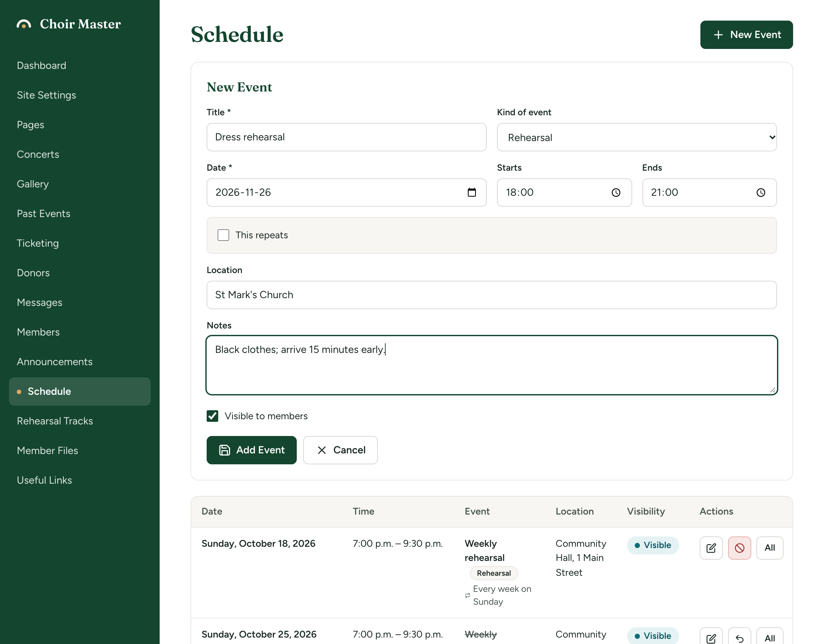Uncheck Visible to members
Image resolution: width=824 pixels, height=644 pixels.
pos(212,416)
